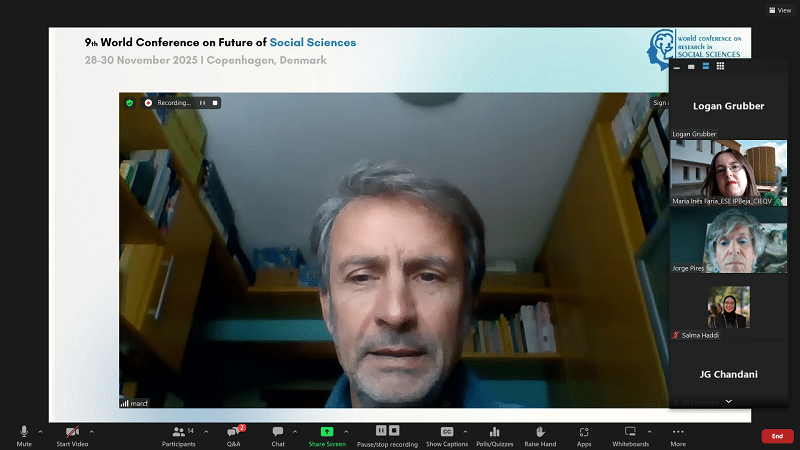Viewport: 800px width, 450px height.
Task: Open the Apps panel
Action: pos(584,435)
